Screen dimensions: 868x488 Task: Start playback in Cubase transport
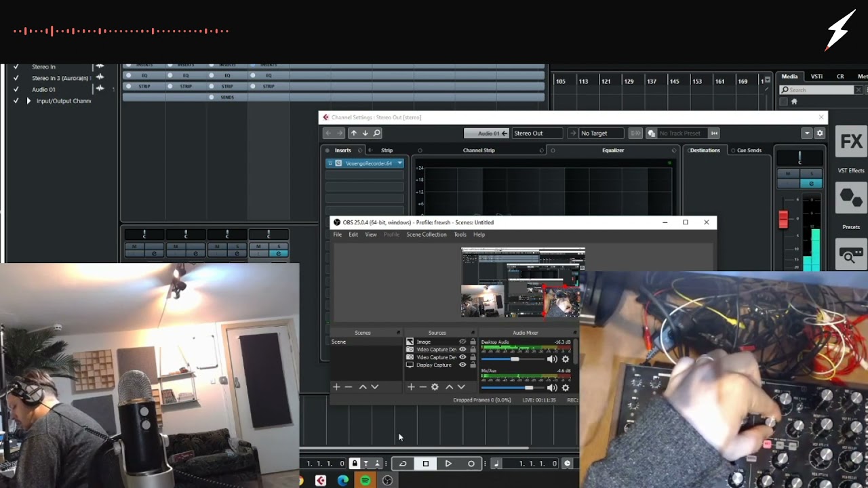[448, 464]
